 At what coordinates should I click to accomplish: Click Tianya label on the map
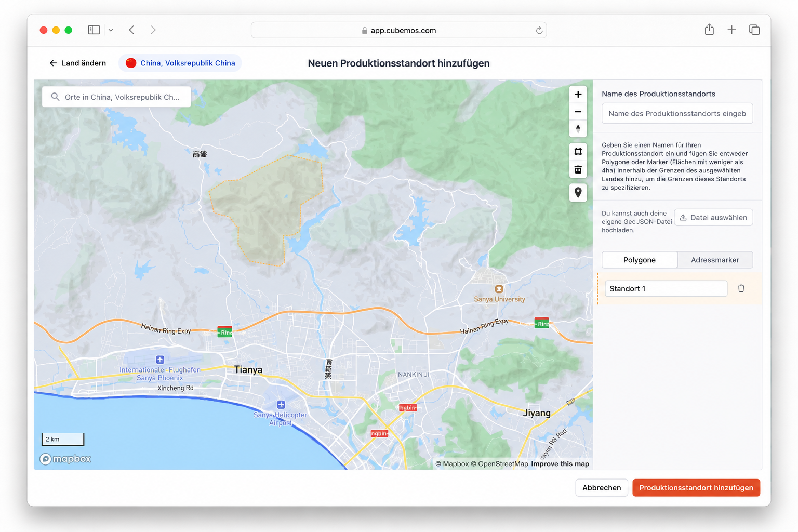pos(248,370)
